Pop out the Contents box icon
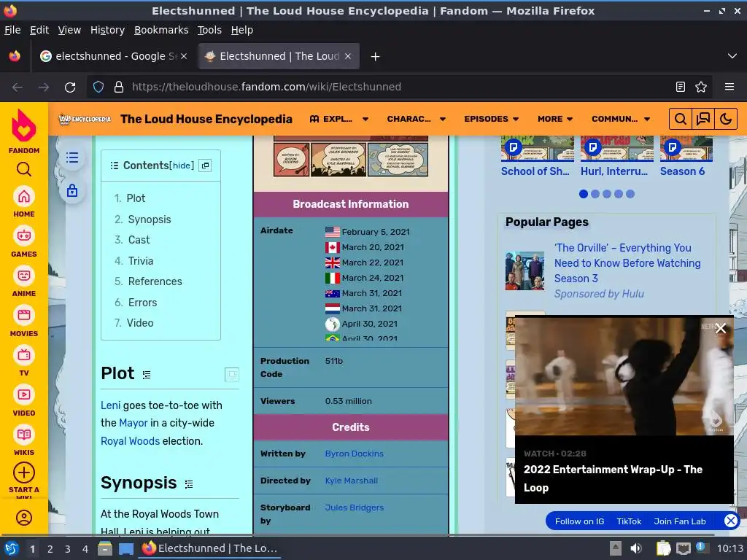This screenshot has width=747, height=560. pyautogui.click(x=205, y=166)
